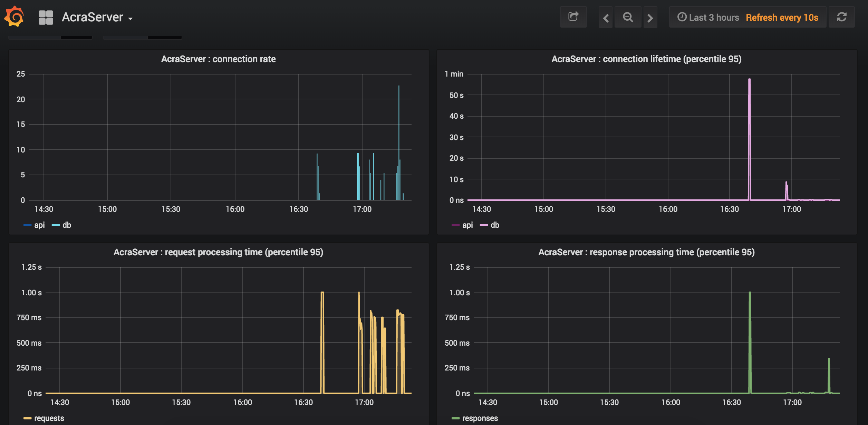
Task: Shift time range forward with right arrow
Action: pos(650,18)
